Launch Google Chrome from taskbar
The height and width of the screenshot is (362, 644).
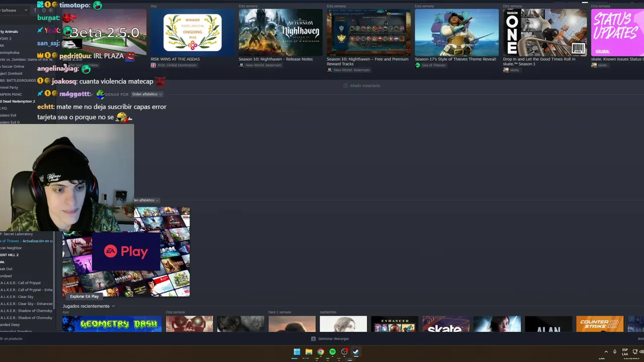pyautogui.click(x=320, y=352)
